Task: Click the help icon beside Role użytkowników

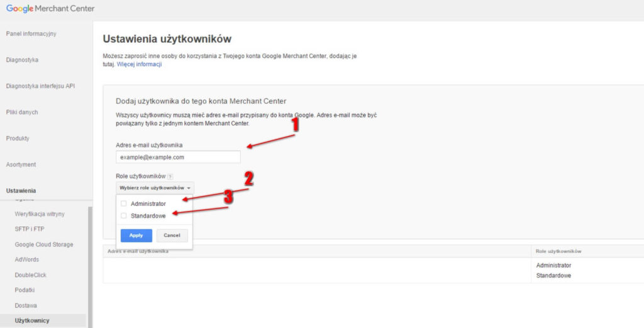Action: [170, 177]
